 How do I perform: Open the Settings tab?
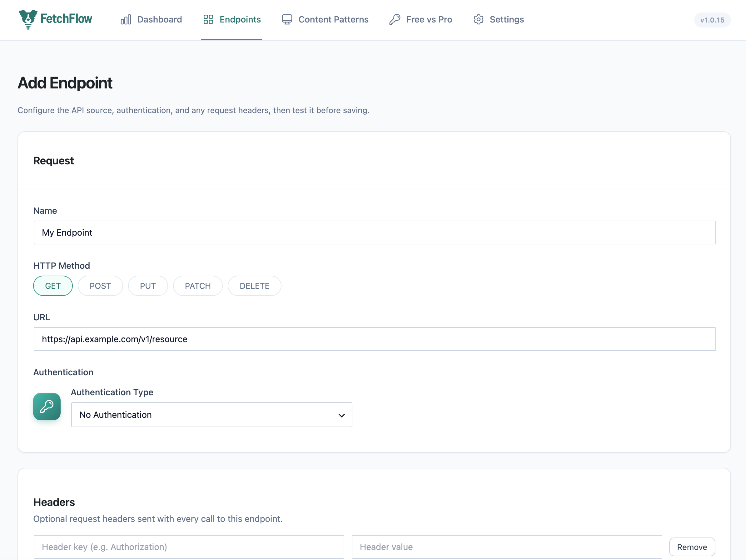[499, 20]
